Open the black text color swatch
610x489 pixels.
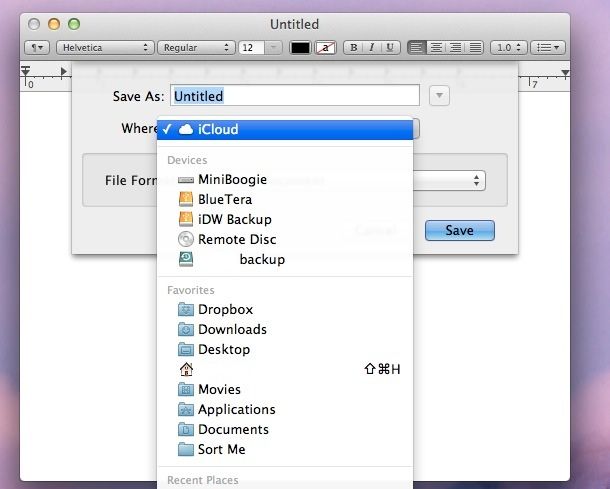300,47
